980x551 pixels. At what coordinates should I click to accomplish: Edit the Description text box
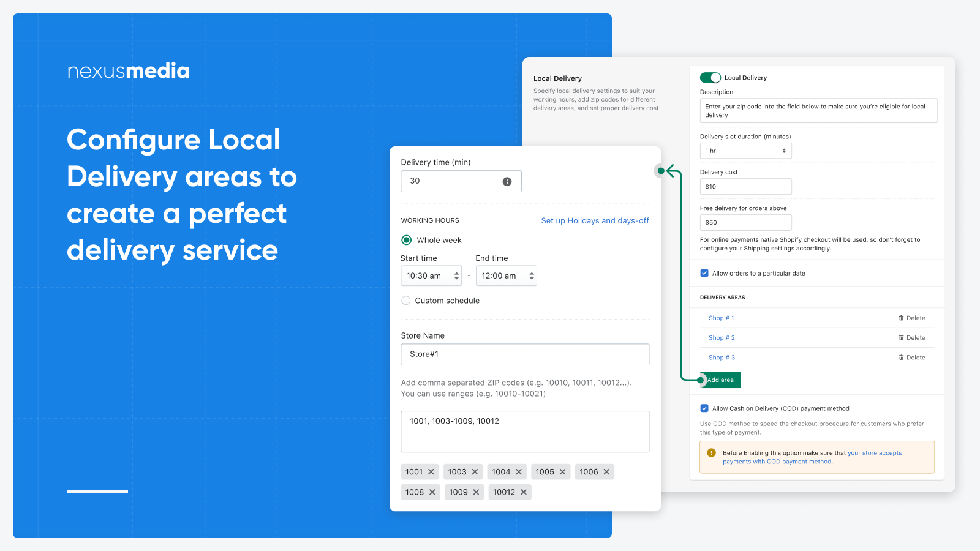click(819, 111)
